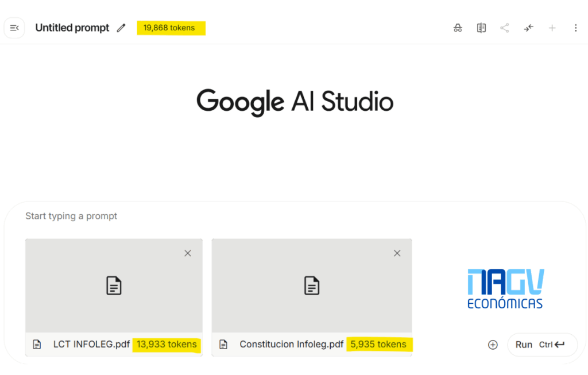Screen dimensions: 588x375
Task: Click the 5,935 tokens file label
Action: pos(378,345)
